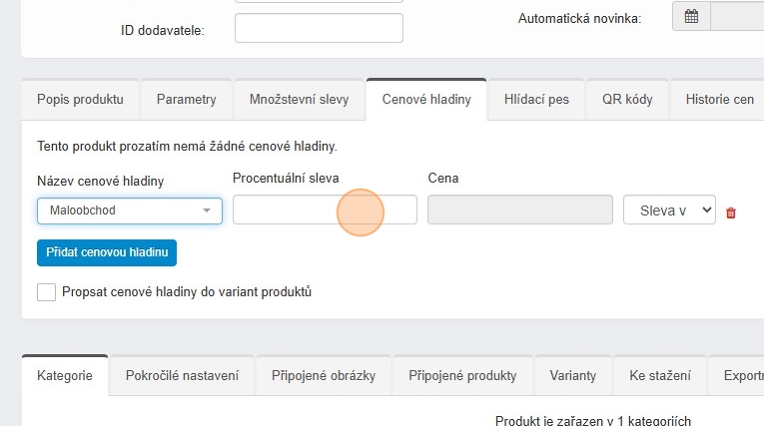Viewport: 764px width, 426px height.
Task: Click the Procentuální sleva input field
Action: coord(324,210)
